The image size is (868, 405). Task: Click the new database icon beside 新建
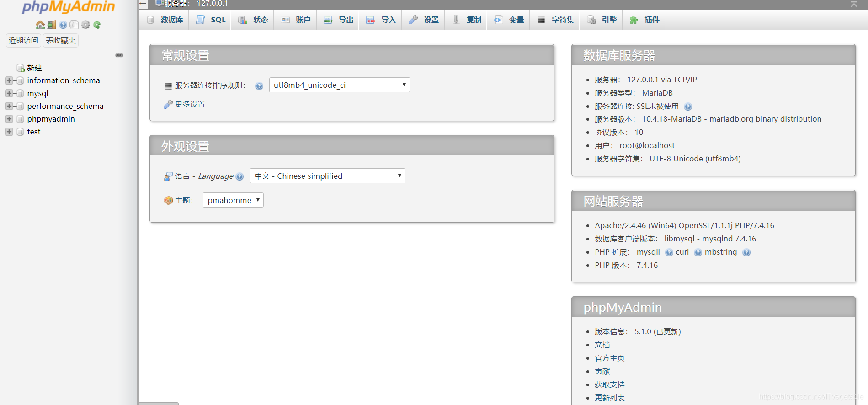point(21,68)
